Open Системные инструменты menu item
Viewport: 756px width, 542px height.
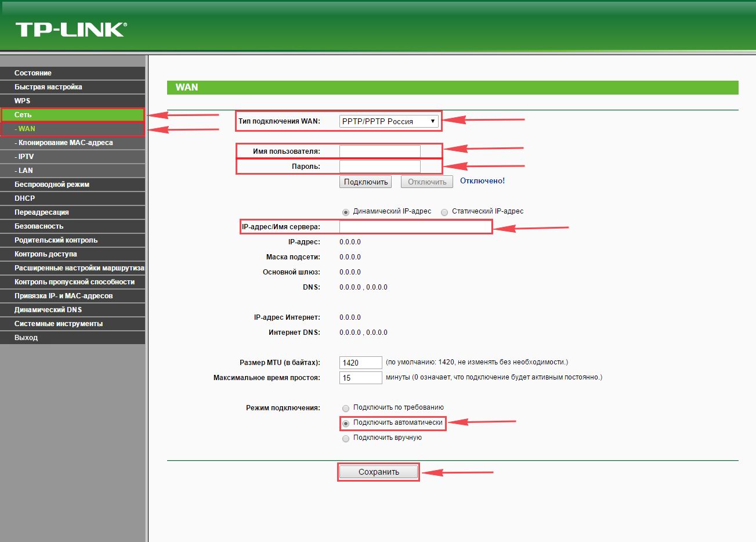pos(73,324)
